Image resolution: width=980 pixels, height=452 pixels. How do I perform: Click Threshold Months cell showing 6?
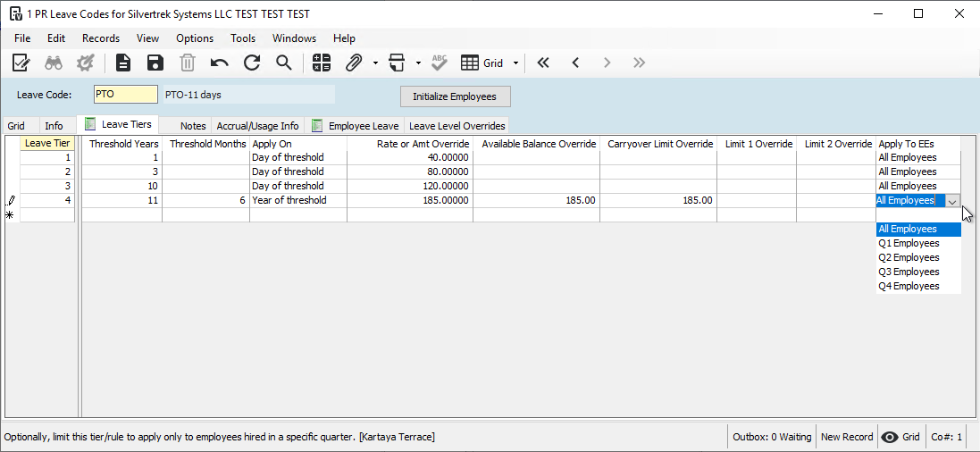coord(205,201)
